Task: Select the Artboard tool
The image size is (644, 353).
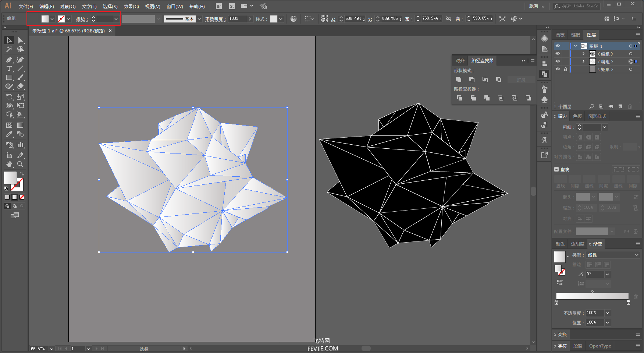Action: (9, 155)
